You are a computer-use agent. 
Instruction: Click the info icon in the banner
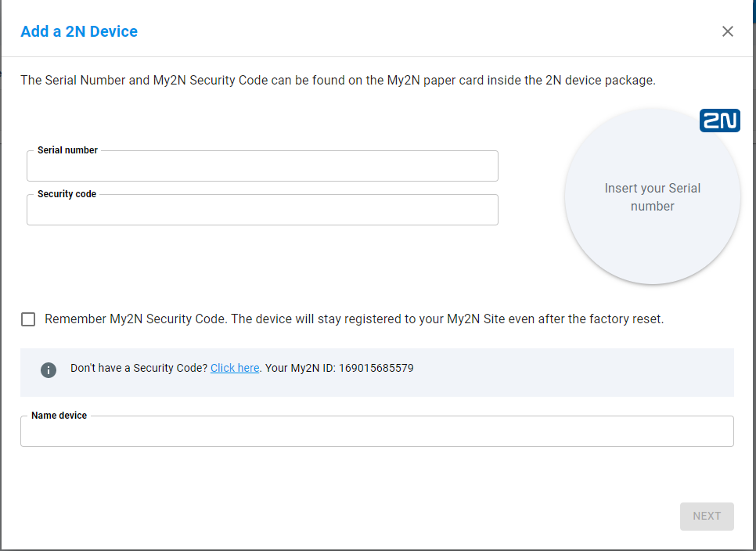(x=49, y=369)
